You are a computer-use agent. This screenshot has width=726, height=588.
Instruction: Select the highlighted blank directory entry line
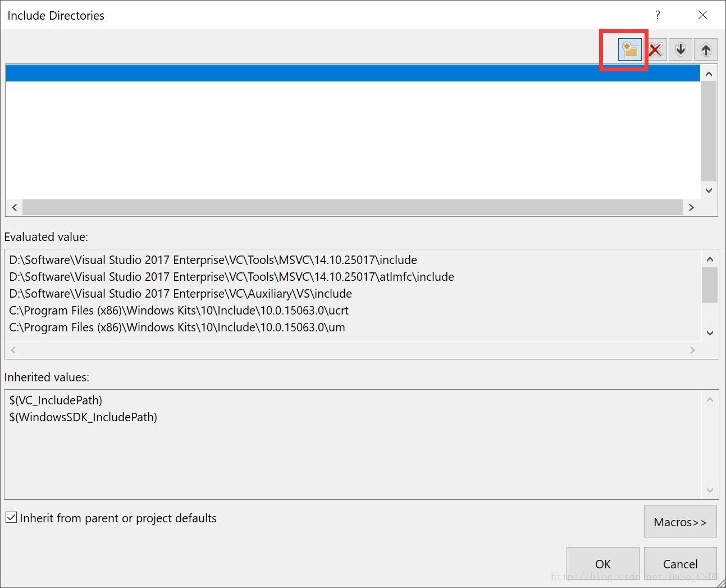[353, 73]
